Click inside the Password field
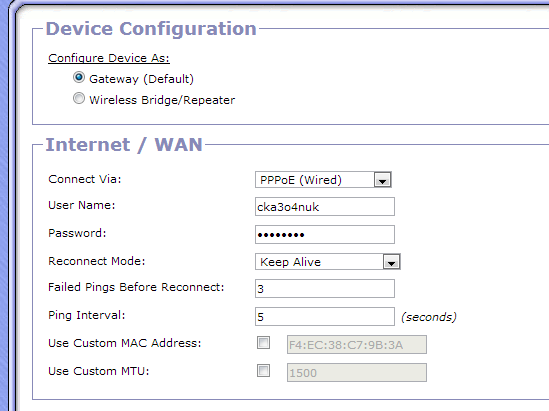Viewport: 549px width, 411px height. point(325,235)
